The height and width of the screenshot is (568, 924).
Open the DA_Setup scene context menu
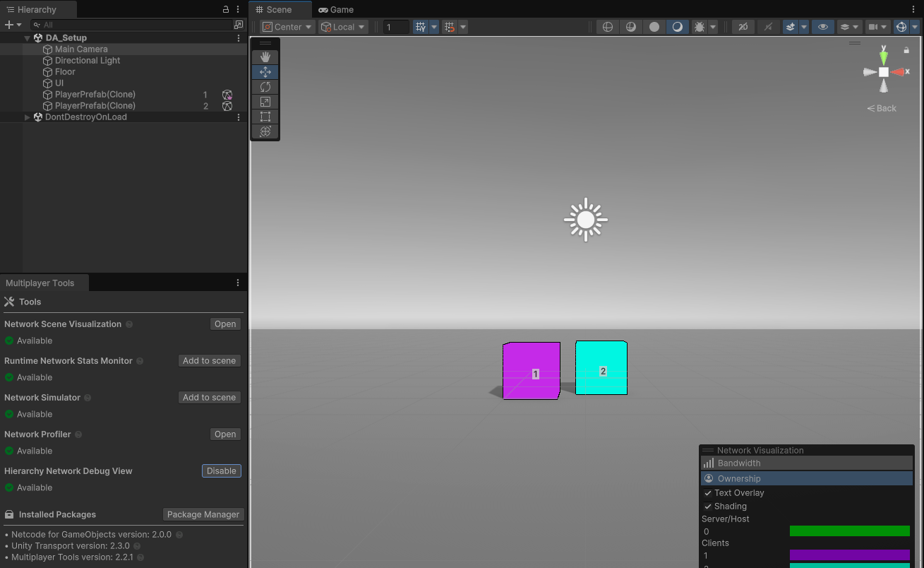click(x=239, y=38)
